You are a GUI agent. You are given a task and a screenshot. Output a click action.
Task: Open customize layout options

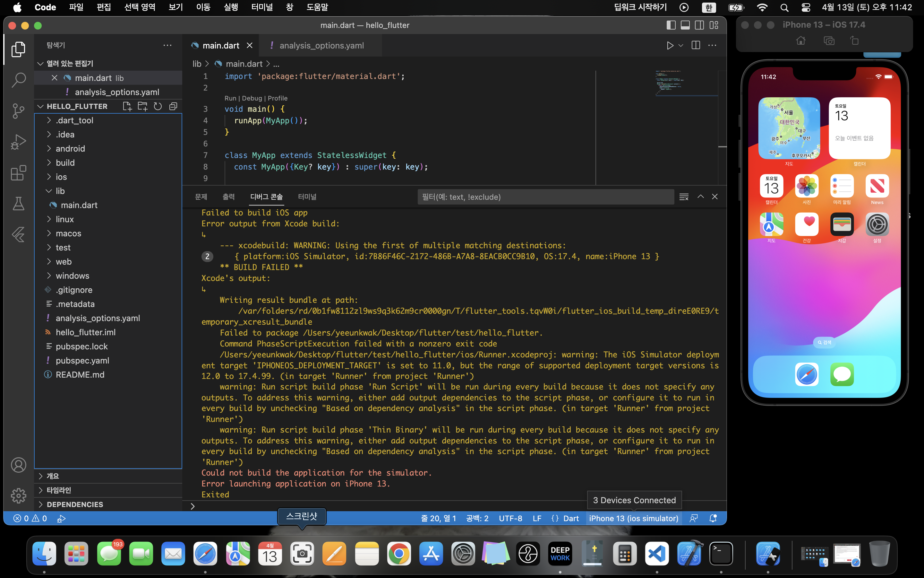[714, 25]
